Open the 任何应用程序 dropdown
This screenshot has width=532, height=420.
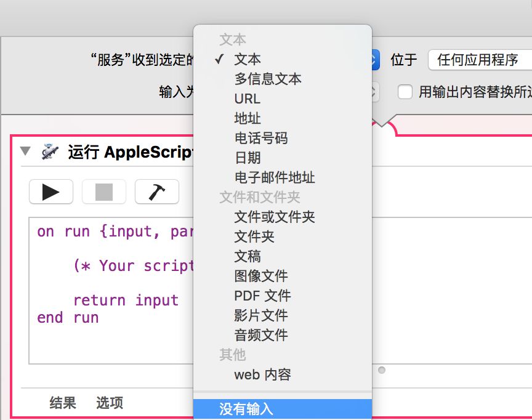480,60
